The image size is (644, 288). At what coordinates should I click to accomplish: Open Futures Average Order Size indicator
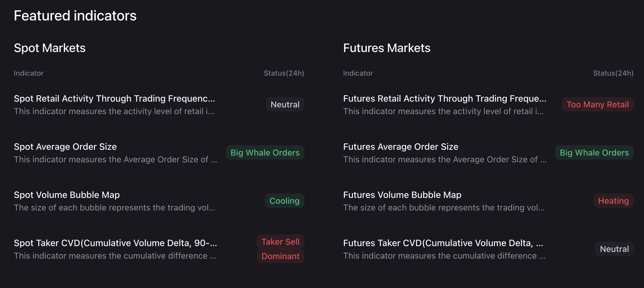401,147
